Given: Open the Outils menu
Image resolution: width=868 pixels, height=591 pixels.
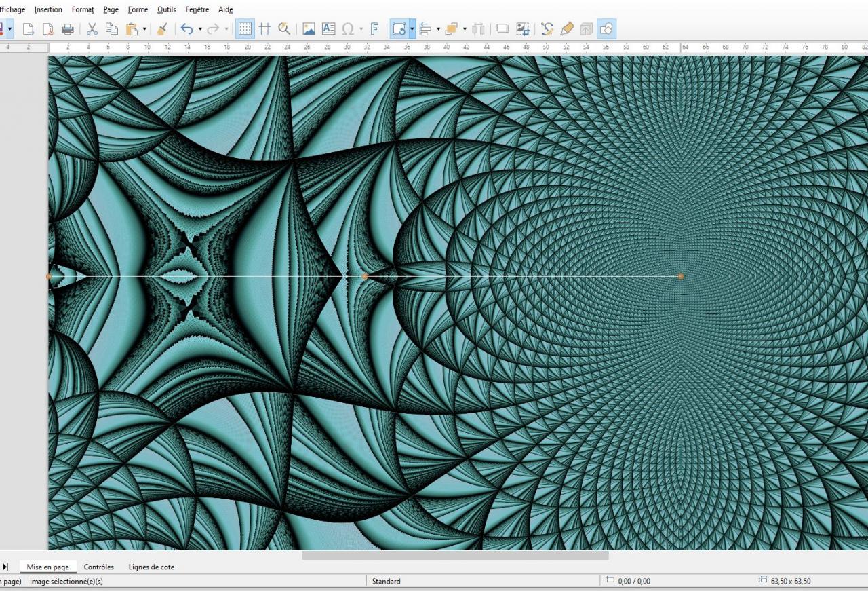Looking at the screenshot, I should click(x=166, y=9).
